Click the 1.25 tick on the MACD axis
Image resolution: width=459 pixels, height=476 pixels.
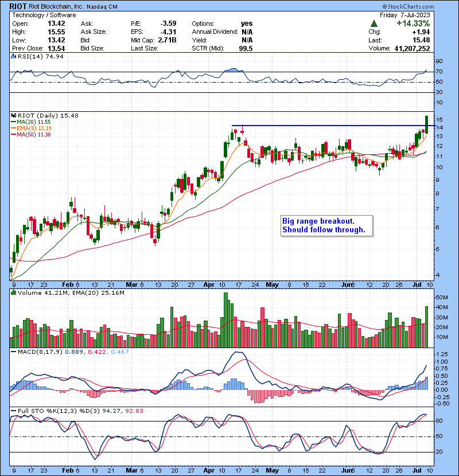(442, 354)
